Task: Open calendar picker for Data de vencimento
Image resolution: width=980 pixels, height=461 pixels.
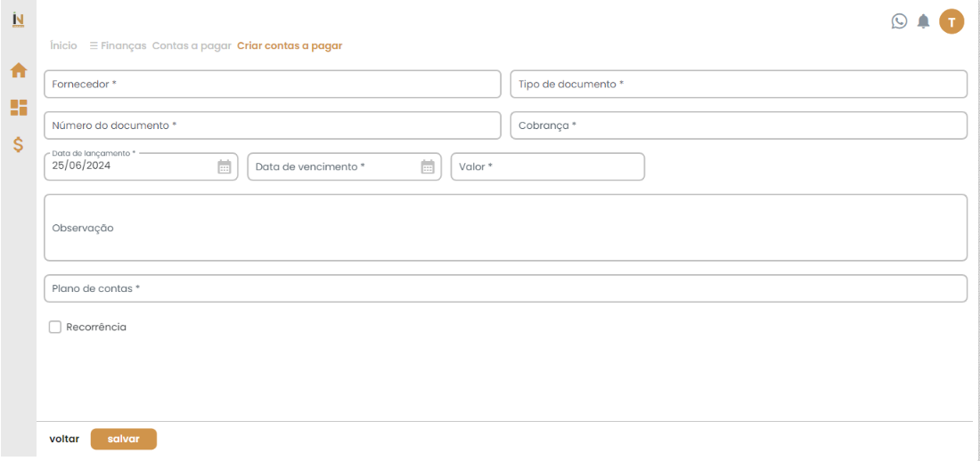Action: pos(428,166)
